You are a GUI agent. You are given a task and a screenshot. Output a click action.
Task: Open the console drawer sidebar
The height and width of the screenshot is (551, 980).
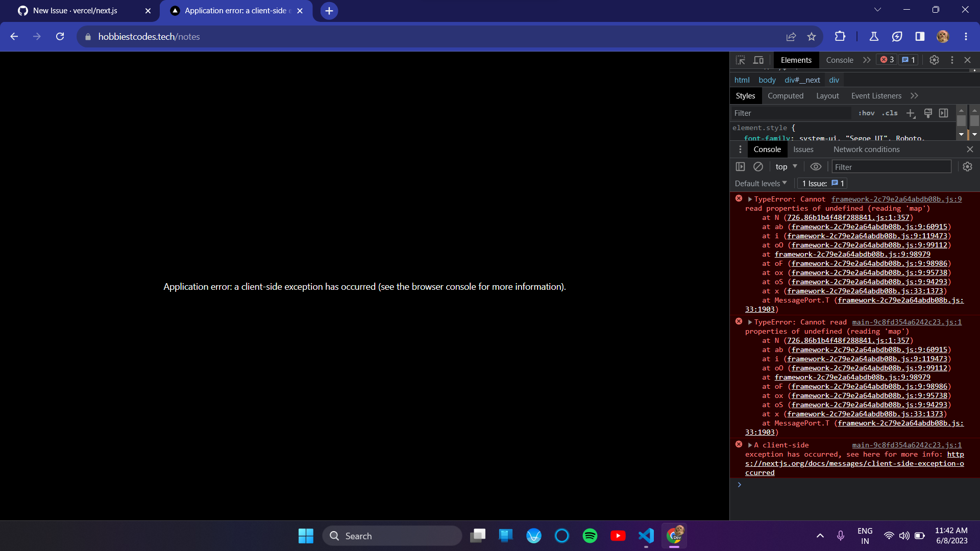[740, 166]
